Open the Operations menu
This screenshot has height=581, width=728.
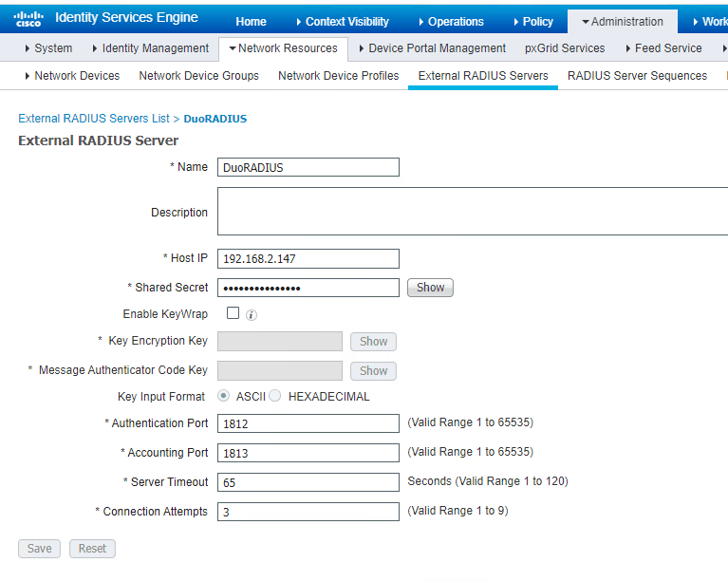coord(451,22)
